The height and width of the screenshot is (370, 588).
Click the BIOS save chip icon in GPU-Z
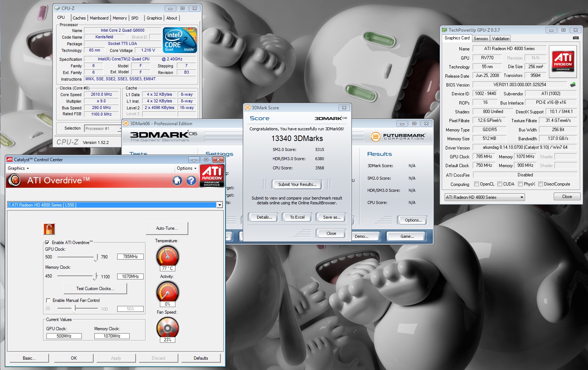pyautogui.click(x=573, y=85)
